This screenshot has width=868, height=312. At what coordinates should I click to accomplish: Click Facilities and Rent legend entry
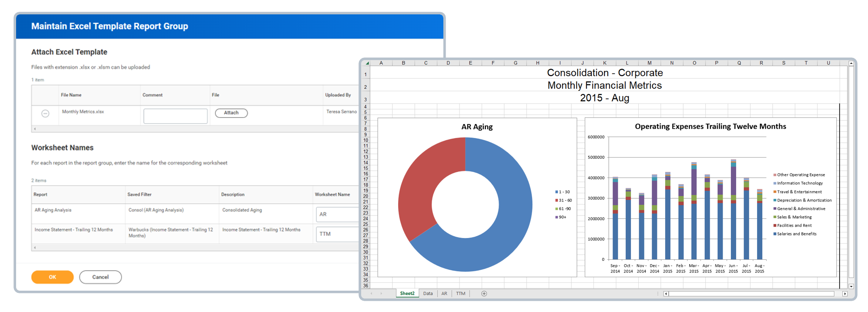(793, 225)
